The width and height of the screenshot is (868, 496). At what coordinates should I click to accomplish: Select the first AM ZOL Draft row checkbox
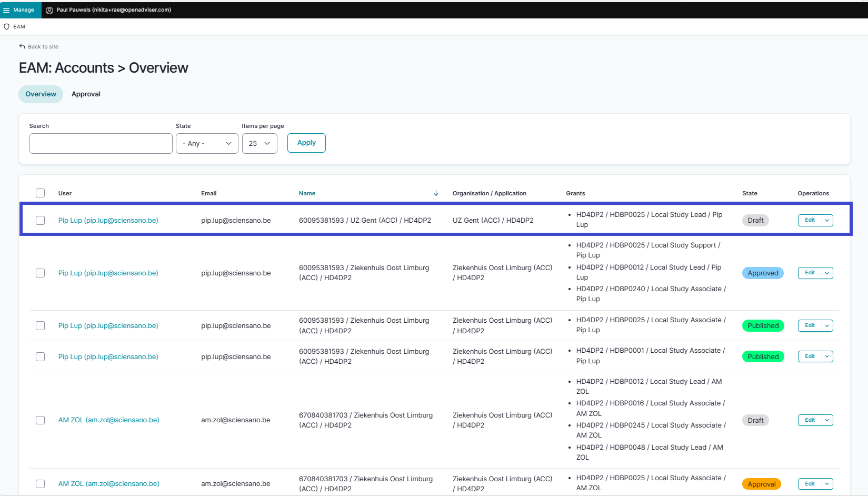pos(41,420)
